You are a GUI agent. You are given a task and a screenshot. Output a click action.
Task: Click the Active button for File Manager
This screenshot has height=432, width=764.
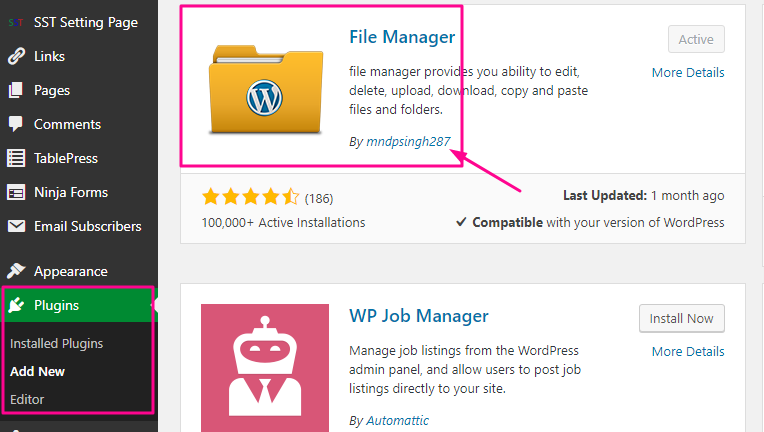pos(696,39)
